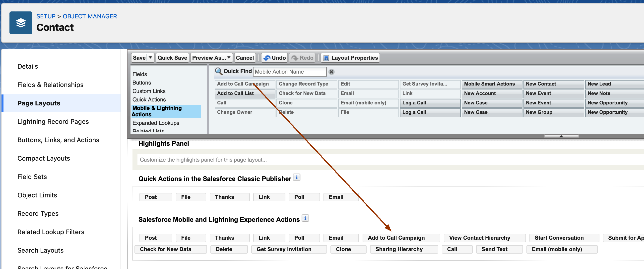Open Related Lookup Filters
Image resolution: width=644 pixels, height=269 pixels.
tap(51, 232)
